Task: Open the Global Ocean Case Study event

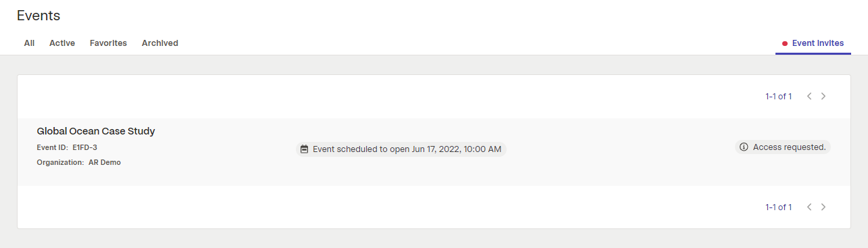Action: pyautogui.click(x=96, y=131)
